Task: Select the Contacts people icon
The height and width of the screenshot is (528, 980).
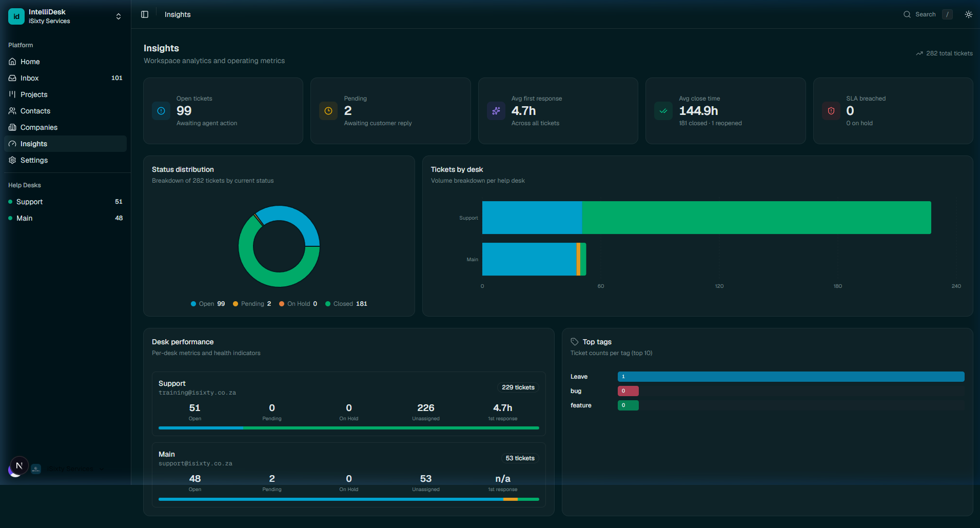Action: point(12,111)
